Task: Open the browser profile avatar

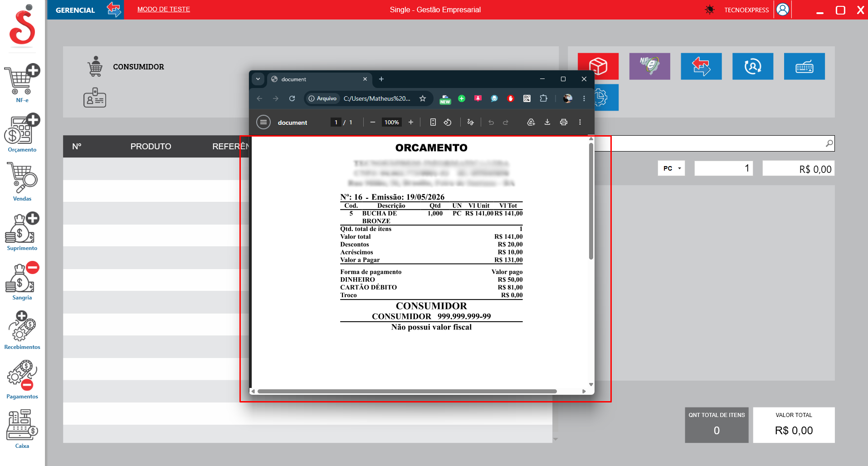Action: click(x=568, y=98)
